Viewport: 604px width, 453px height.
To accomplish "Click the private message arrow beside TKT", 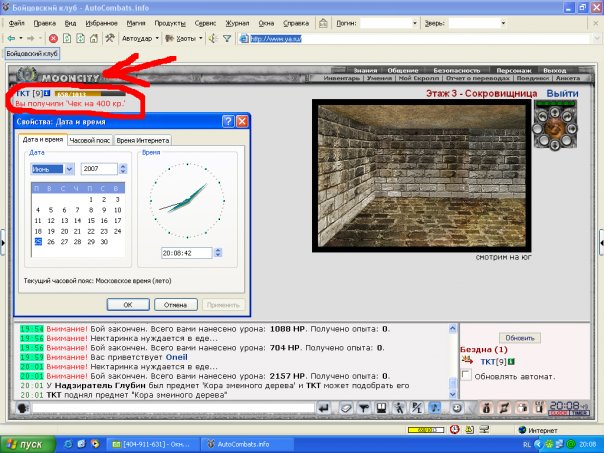I will click(x=467, y=361).
